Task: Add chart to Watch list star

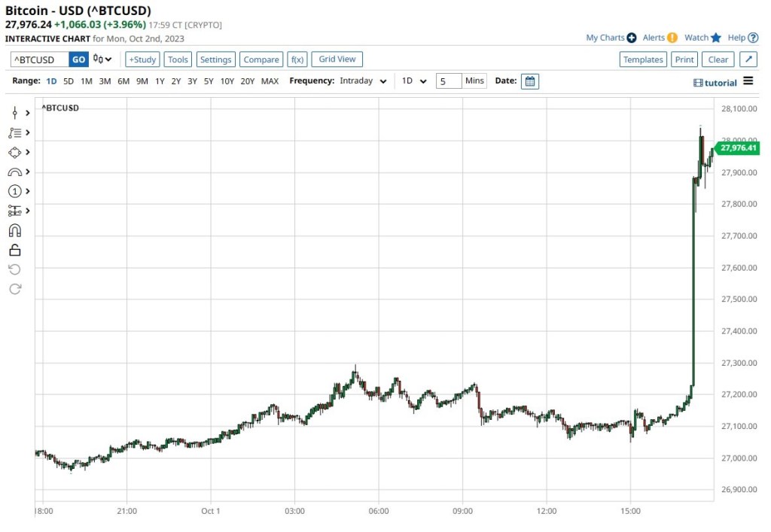Action: click(715, 38)
